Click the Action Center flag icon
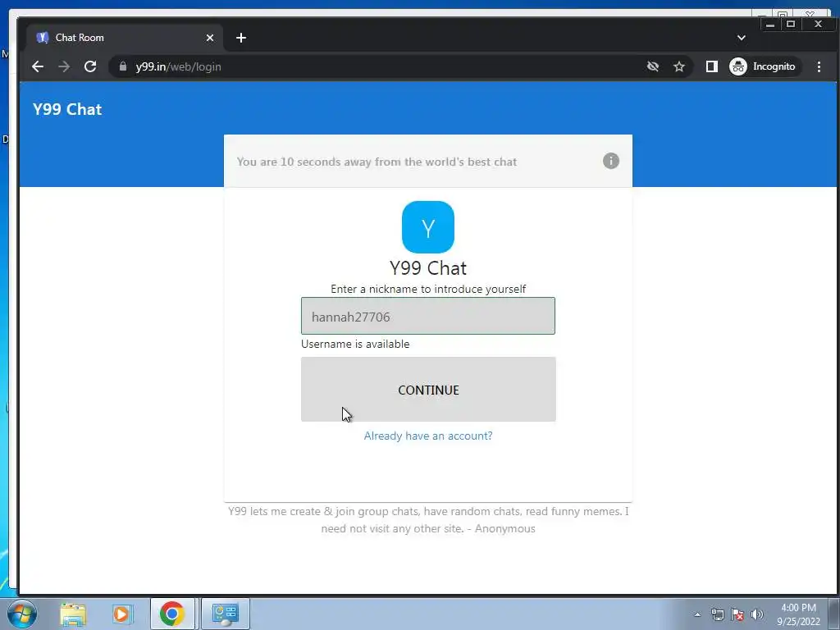840x630 pixels. pyautogui.click(x=737, y=614)
